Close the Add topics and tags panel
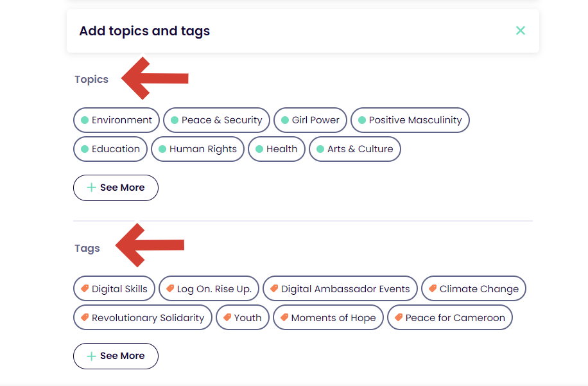The image size is (588, 386). (x=521, y=31)
